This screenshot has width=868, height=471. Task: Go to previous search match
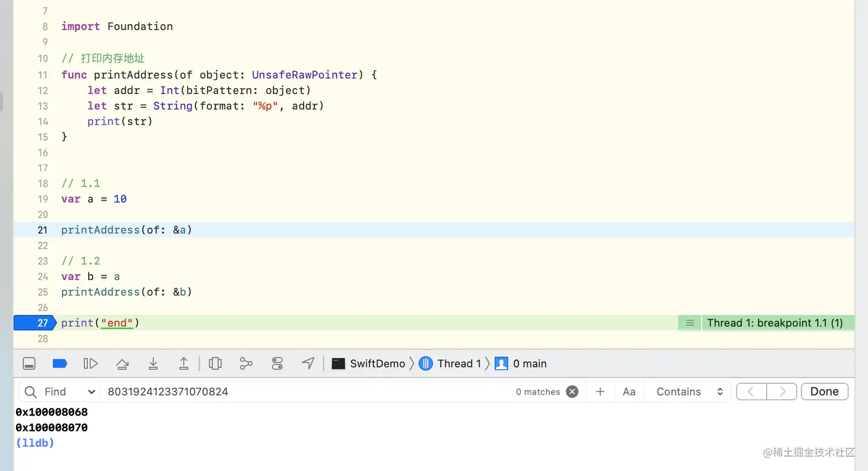(751, 392)
